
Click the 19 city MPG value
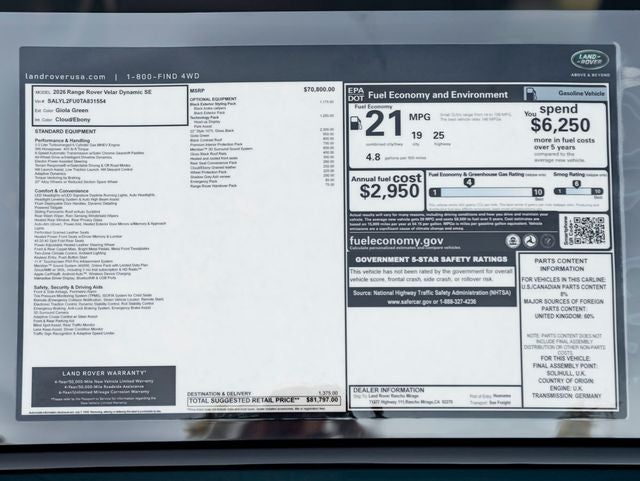coord(417,135)
